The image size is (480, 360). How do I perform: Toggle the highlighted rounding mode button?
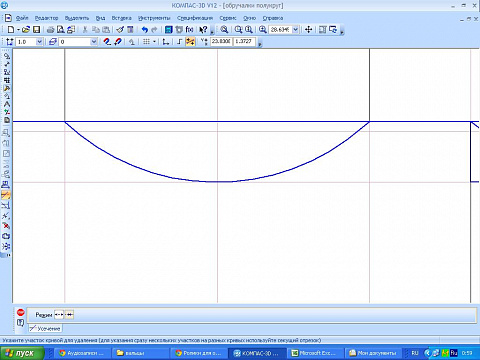[x=190, y=42]
